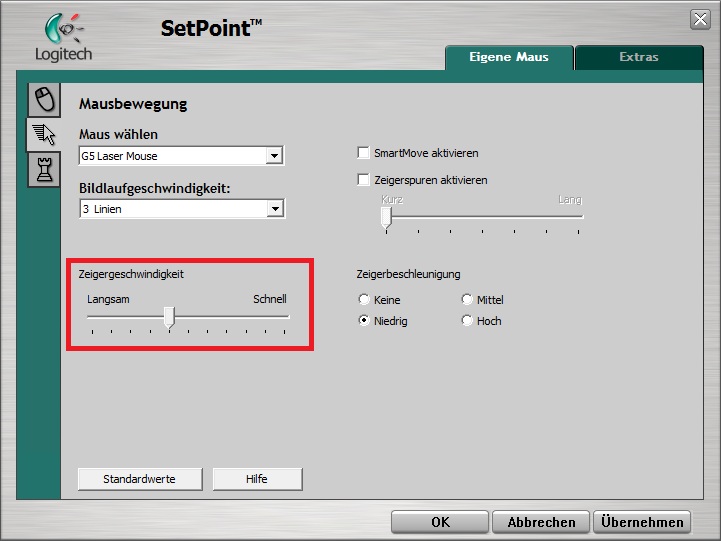Click the SetPoint title text
This screenshot has height=541, width=721.
pos(211,28)
